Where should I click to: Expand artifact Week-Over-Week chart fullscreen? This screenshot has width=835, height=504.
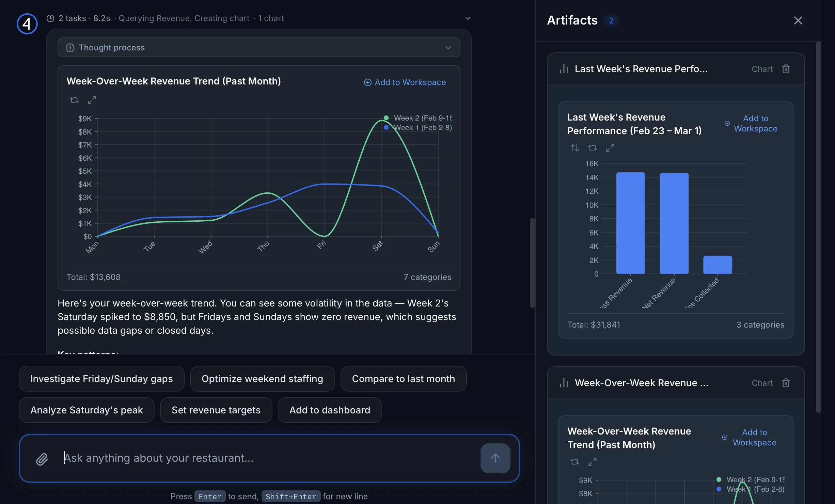click(593, 462)
